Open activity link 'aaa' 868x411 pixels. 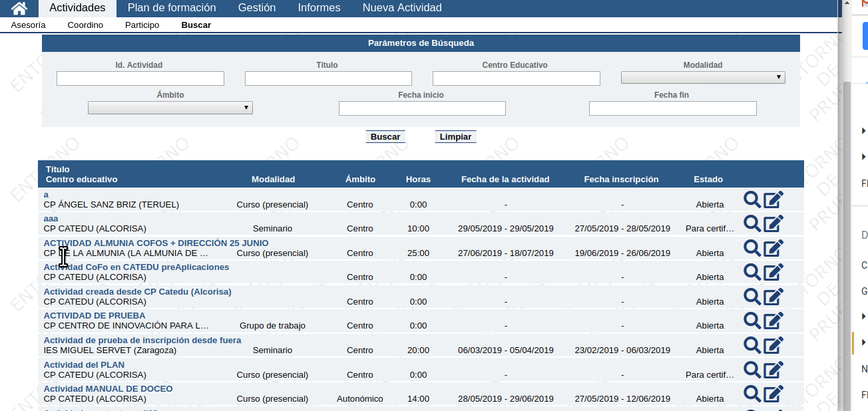51,219
